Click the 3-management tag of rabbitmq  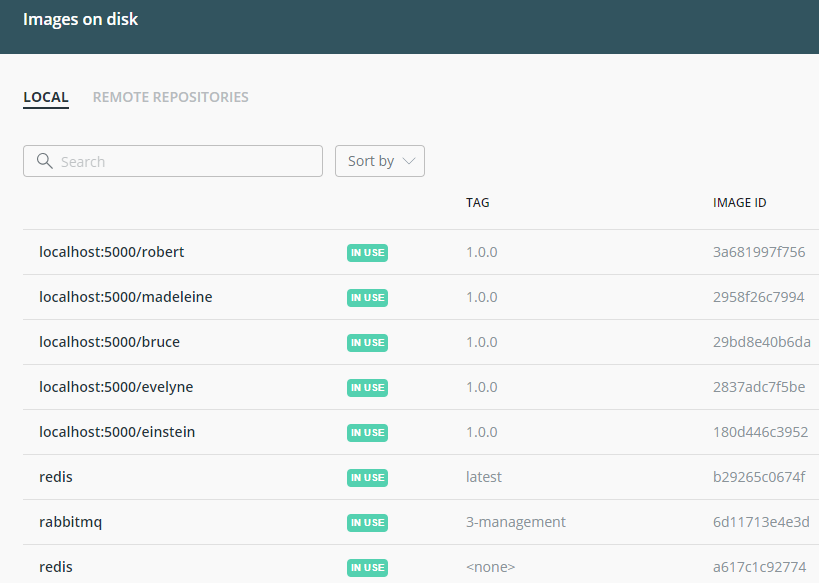click(x=515, y=522)
